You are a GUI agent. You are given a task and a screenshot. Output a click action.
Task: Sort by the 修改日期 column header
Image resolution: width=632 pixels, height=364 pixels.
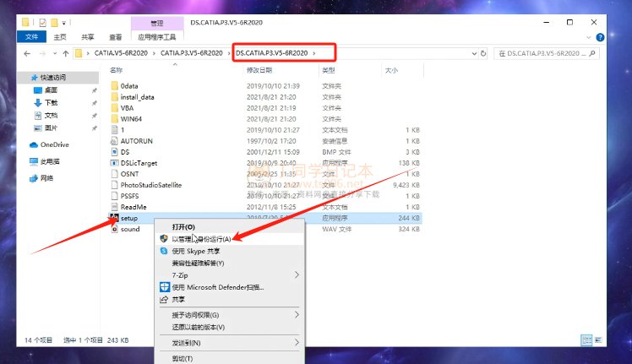[259, 70]
